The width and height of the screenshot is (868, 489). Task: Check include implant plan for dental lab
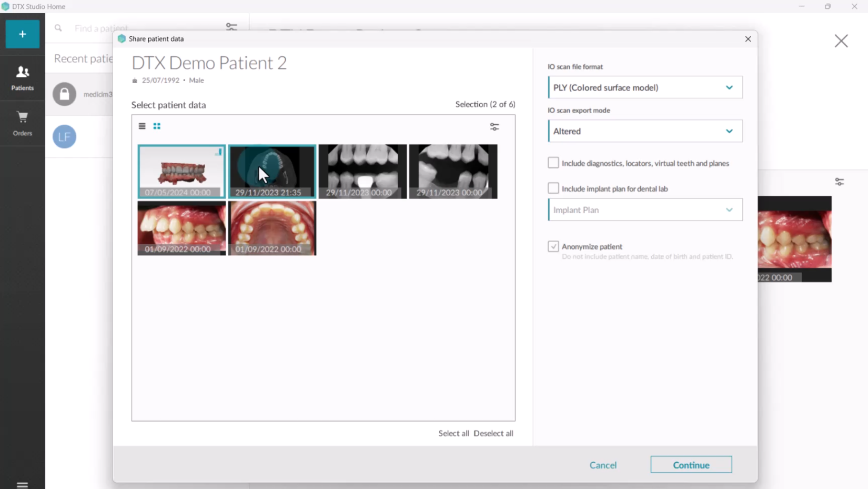coord(553,188)
